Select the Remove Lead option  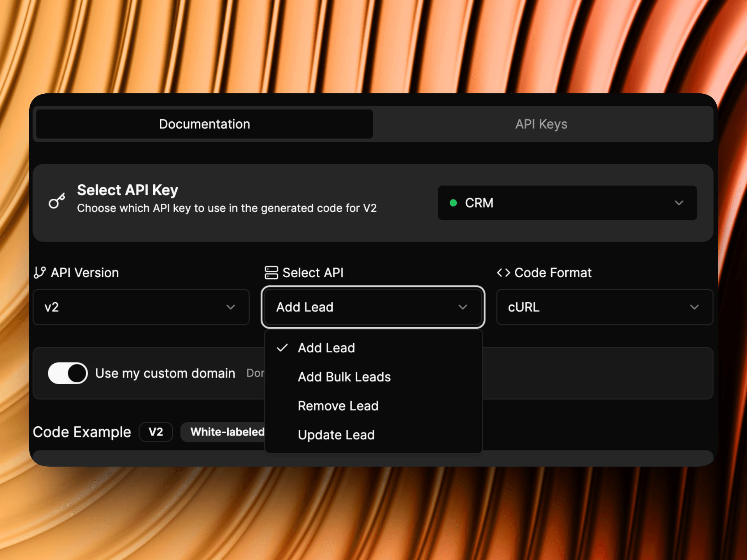pyautogui.click(x=373, y=406)
